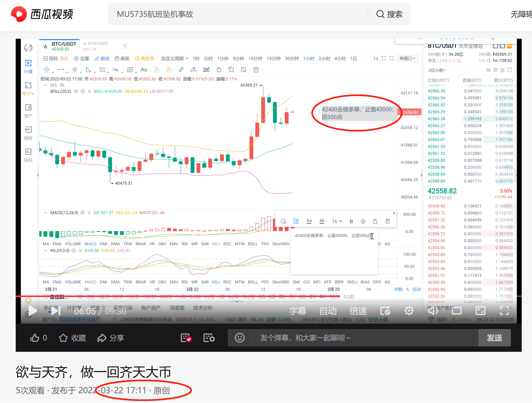Viewport: 532px width, 403px height.
Task: Click the 发送 button to send danmaku
Action: [x=494, y=338]
